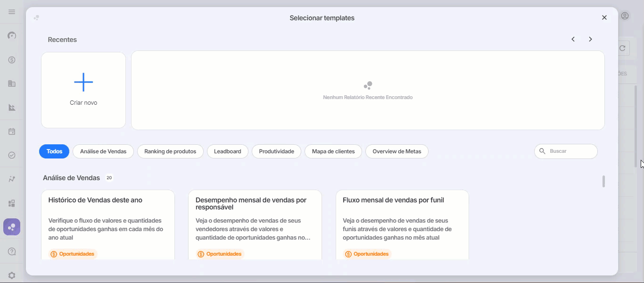Viewport: 644px width, 283px height.
Task: Close the Selecionar templates dialog
Action: [x=604, y=17]
